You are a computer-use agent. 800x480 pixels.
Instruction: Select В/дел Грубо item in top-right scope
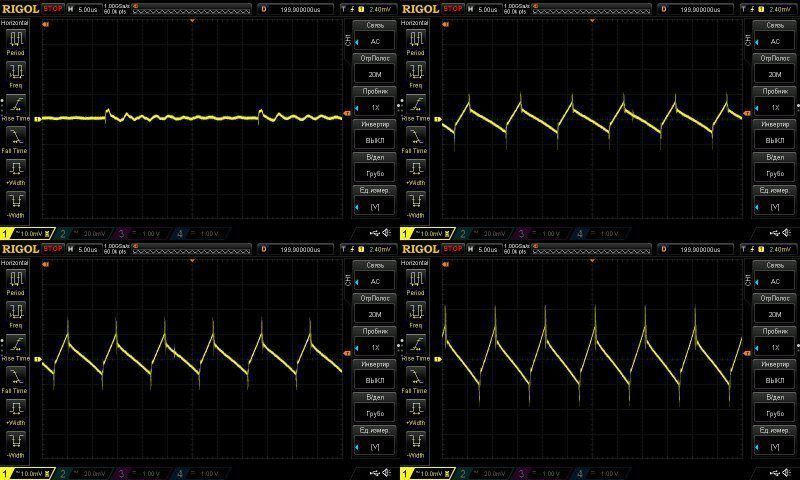[x=775, y=167]
